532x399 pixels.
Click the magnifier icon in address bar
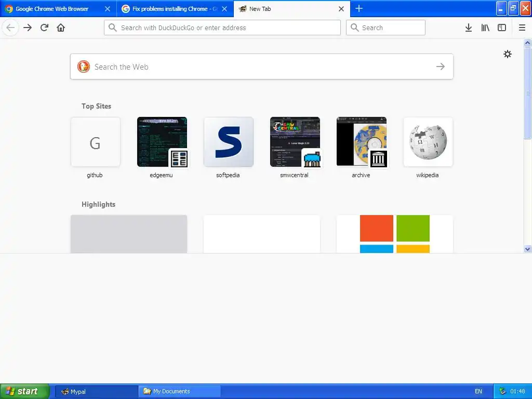pyautogui.click(x=113, y=28)
